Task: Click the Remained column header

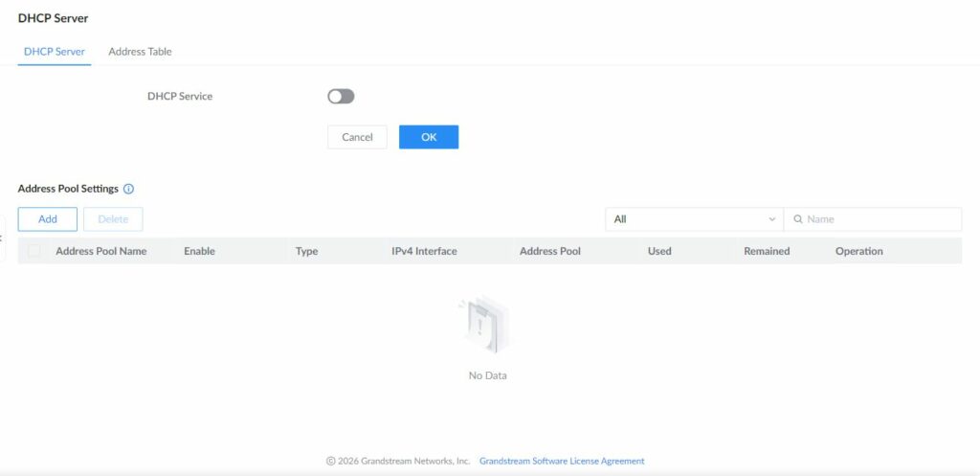Action: (x=767, y=252)
